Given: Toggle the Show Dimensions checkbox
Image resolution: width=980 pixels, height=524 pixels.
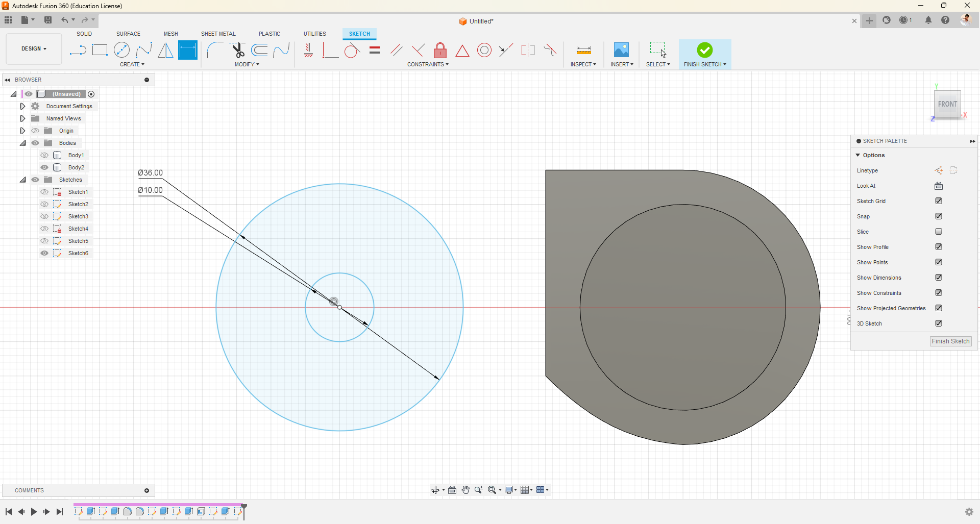Looking at the screenshot, I should click(x=939, y=278).
